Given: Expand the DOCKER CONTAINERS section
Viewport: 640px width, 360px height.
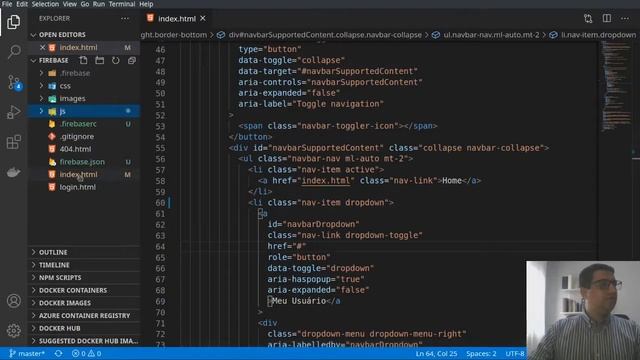Looking at the screenshot, I should click(84, 290).
